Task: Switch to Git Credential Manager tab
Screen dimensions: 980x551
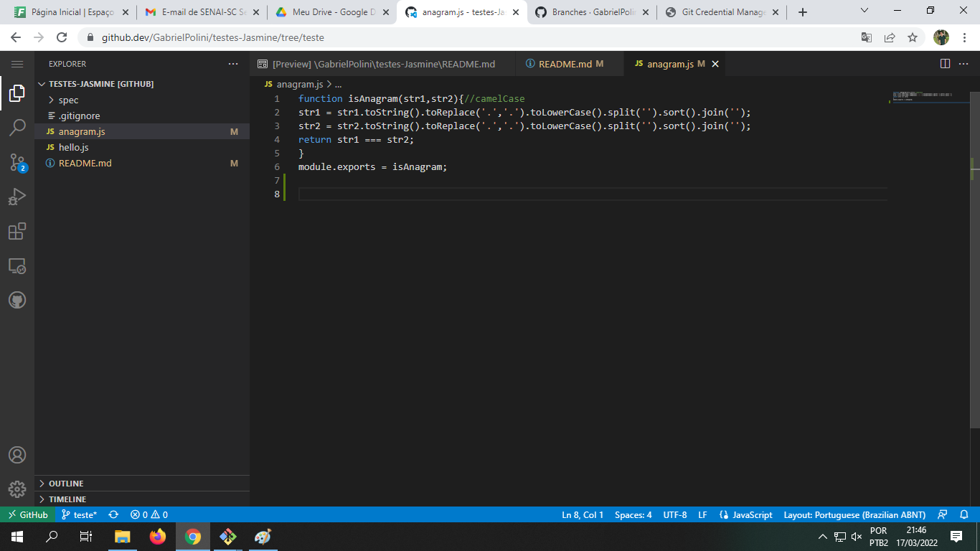Action: [722, 12]
